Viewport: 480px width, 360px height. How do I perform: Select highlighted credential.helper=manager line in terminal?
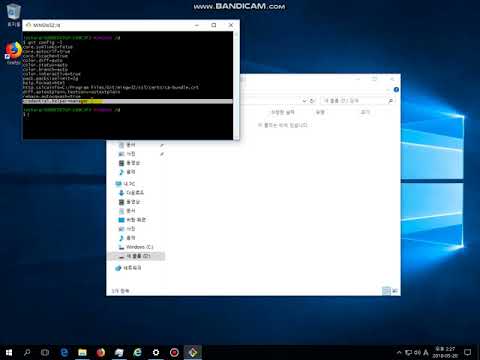tap(128, 101)
